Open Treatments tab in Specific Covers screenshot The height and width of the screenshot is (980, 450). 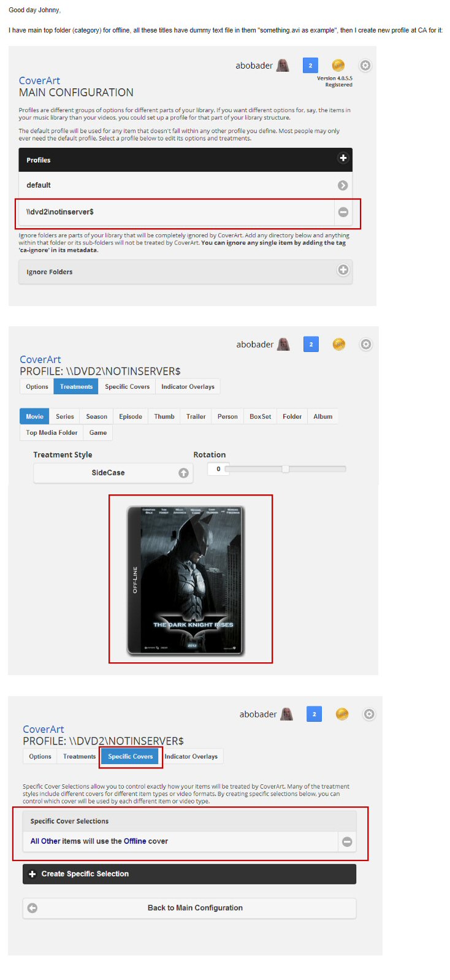pos(79,757)
